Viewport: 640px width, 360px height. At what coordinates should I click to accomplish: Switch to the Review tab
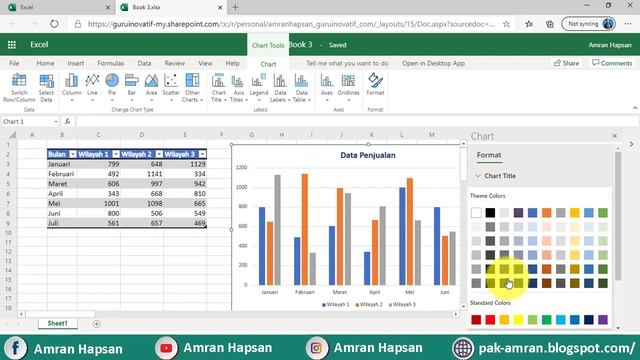pos(175,63)
